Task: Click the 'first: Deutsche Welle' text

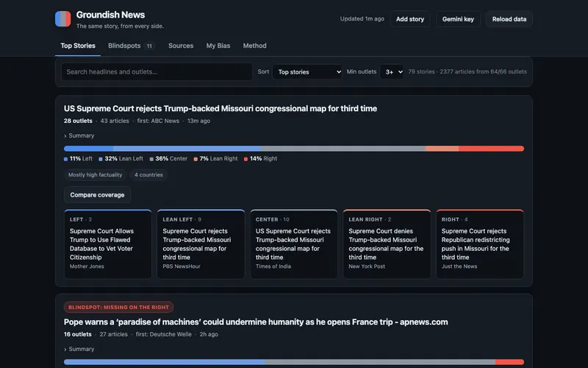Action: click(x=163, y=334)
